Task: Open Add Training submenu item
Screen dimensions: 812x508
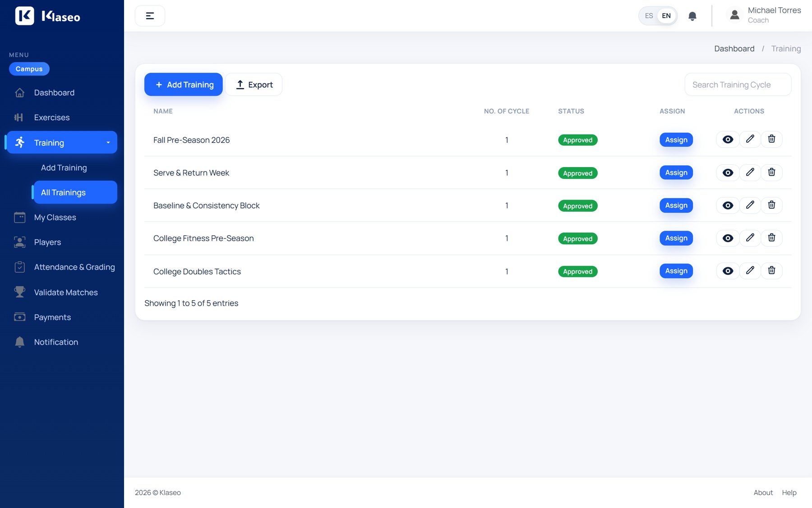Action: tap(64, 168)
